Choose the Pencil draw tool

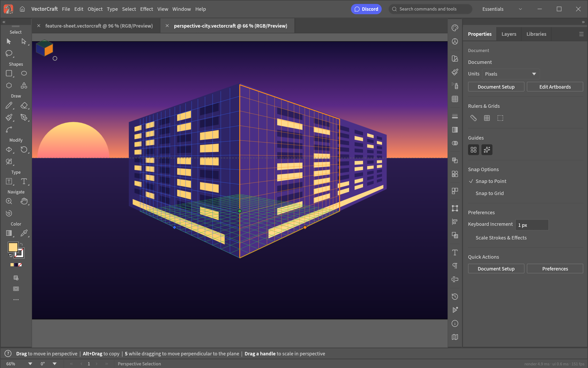pyautogui.click(x=9, y=105)
